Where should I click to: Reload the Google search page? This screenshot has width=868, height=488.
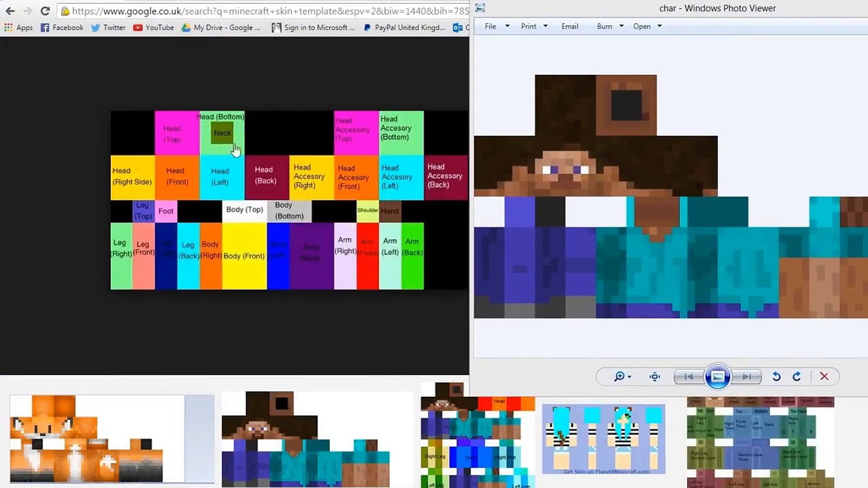[x=45, y=11]
